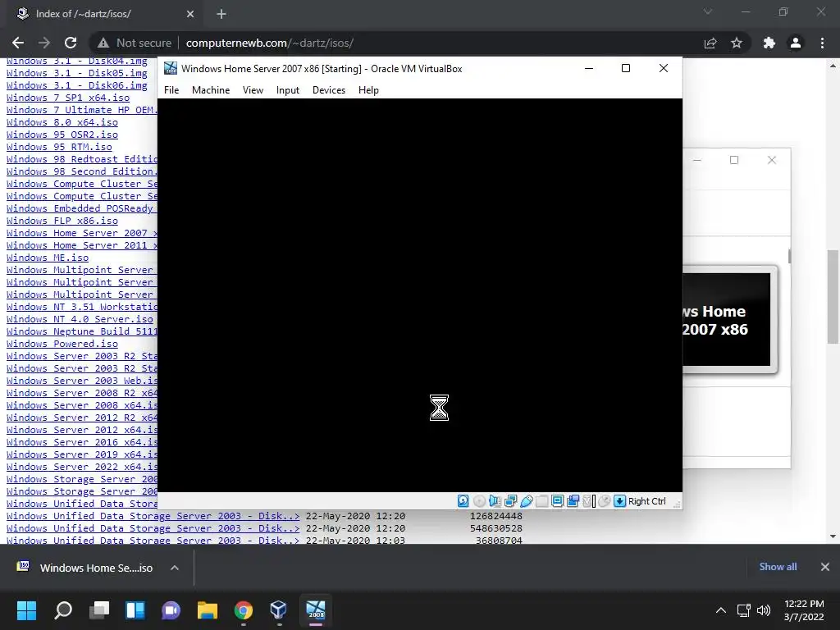Open File Explorer from the taskbar

(208, 610)
